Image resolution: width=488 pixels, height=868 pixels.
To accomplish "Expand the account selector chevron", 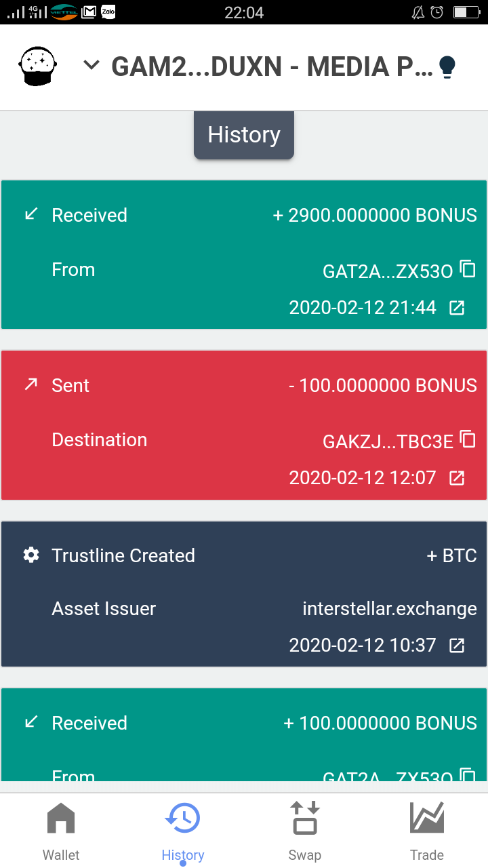I will click(x=91, y=65).
